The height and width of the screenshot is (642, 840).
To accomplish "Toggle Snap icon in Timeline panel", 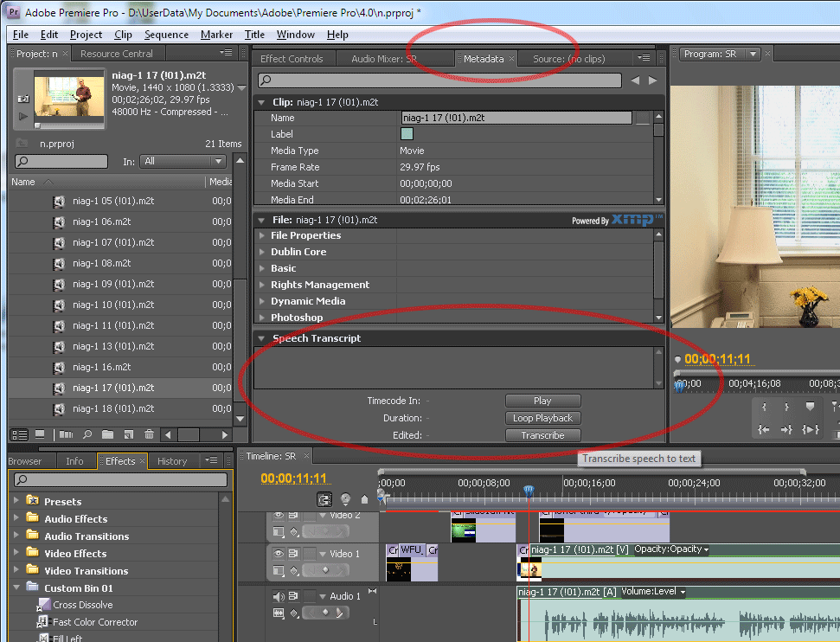I will [x=324, y=499].
